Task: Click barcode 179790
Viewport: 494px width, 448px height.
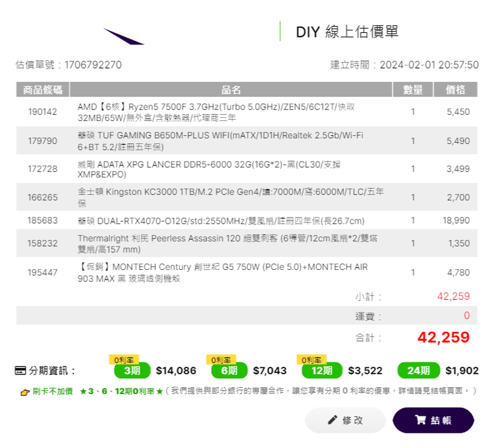Action: [42, 141]
